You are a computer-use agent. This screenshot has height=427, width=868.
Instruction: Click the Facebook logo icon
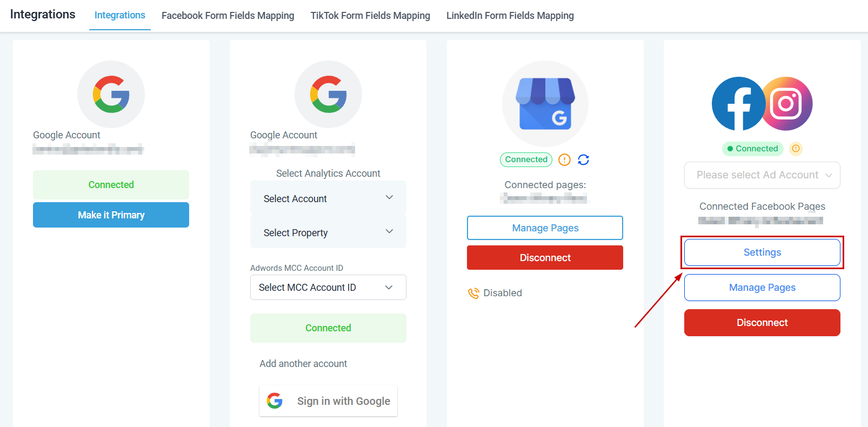[738, 104]
